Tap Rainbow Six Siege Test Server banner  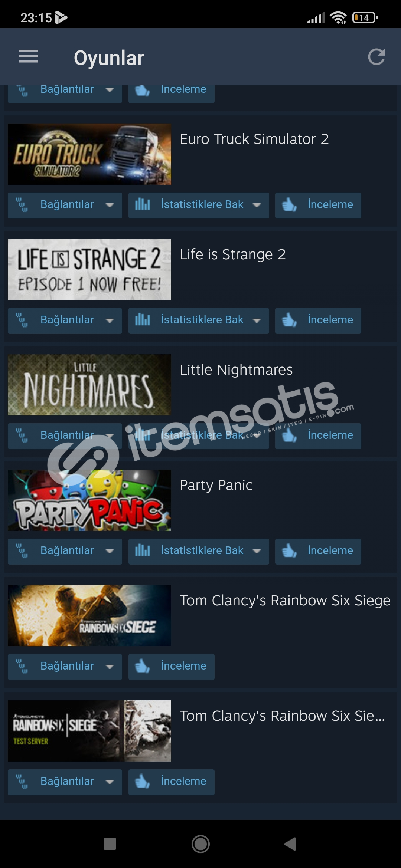(89, 731)
